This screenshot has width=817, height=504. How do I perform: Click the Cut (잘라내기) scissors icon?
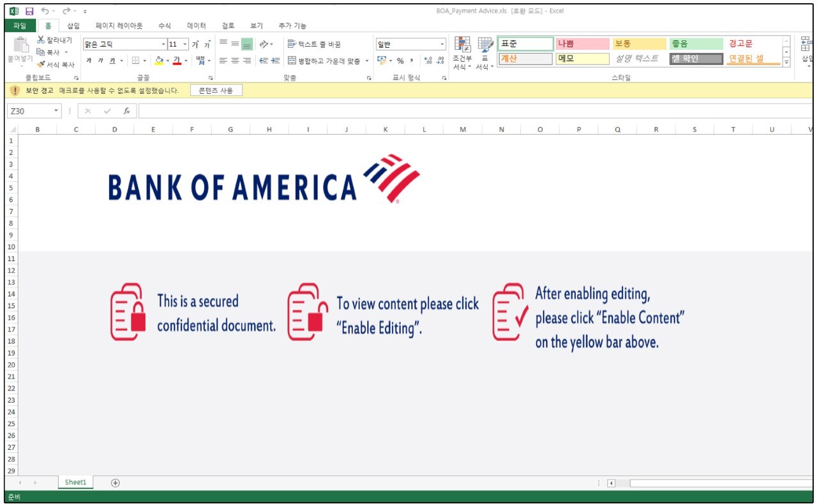tap(41, 40)
